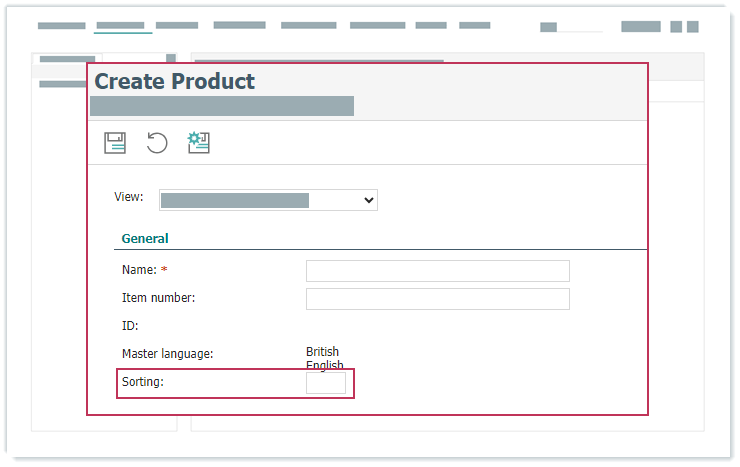Click the rightmost small square icon in header
740x467 pixels.
[692, 27]
